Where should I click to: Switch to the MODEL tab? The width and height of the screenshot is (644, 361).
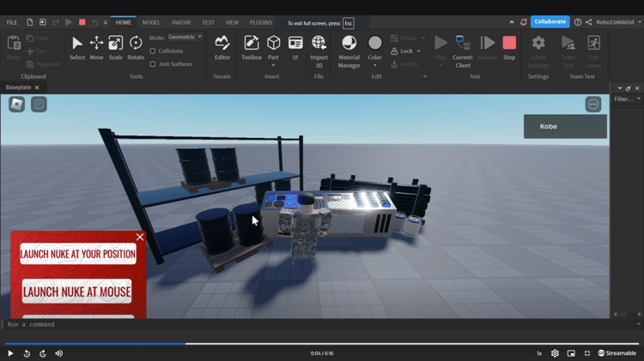[x=151, y=22]
